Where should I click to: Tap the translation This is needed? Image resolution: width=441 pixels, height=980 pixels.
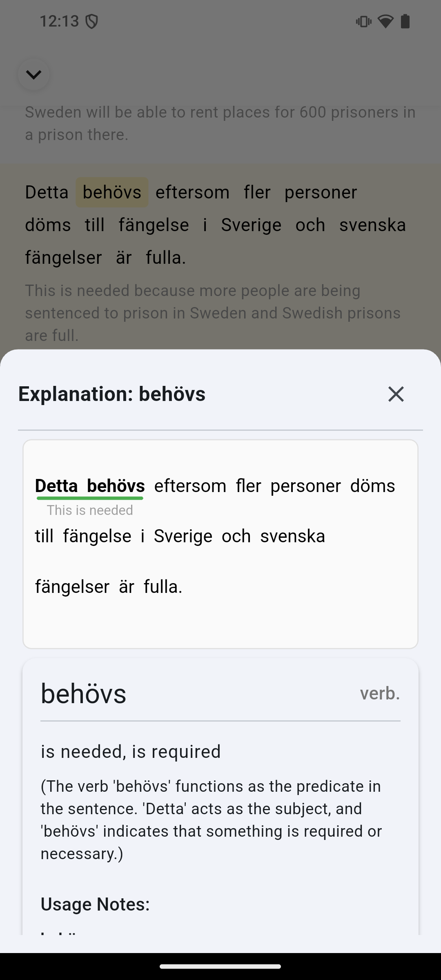click(x=89, y=510)
